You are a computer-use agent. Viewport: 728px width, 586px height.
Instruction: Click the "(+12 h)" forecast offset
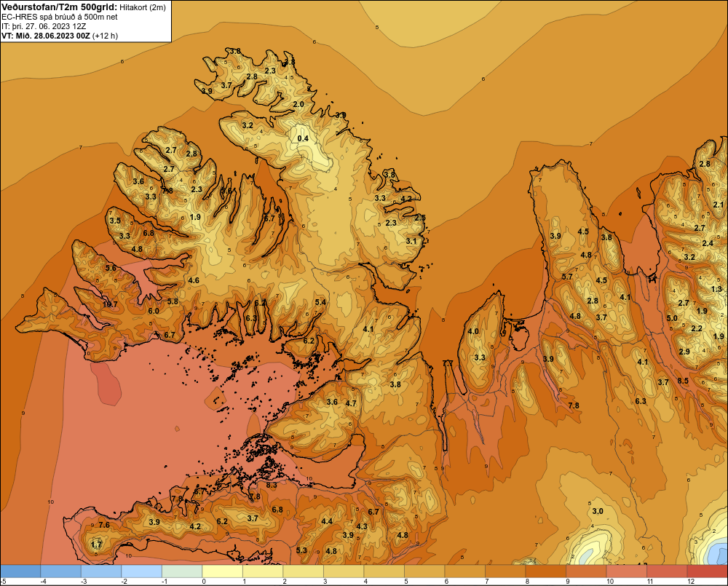click(x=106, y=36)
